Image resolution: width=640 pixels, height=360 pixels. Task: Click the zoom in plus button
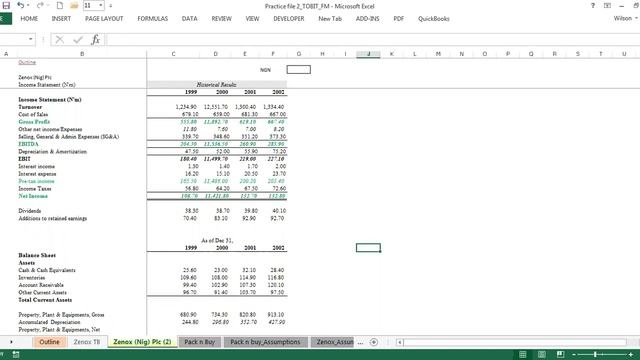pos(631,355)
